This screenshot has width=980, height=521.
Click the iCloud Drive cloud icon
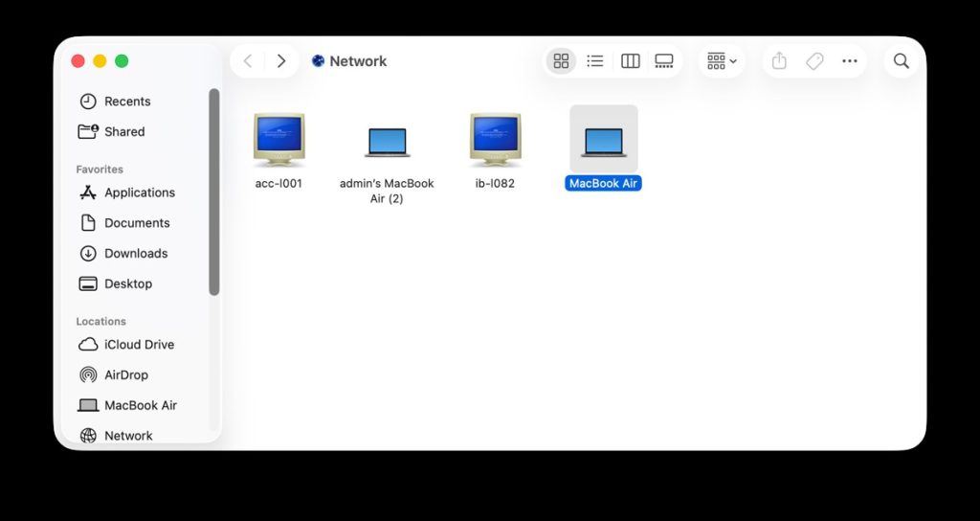click(x=88, y=345)
